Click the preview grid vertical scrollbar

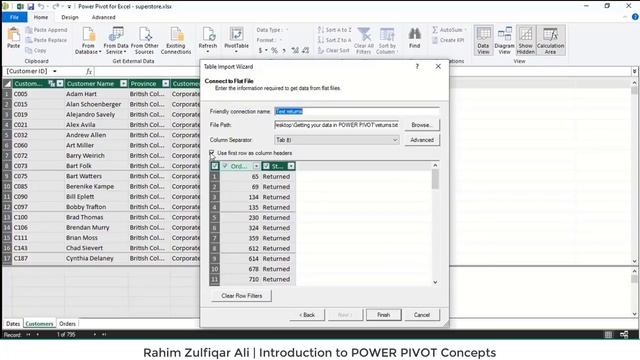tap(435, 223)
